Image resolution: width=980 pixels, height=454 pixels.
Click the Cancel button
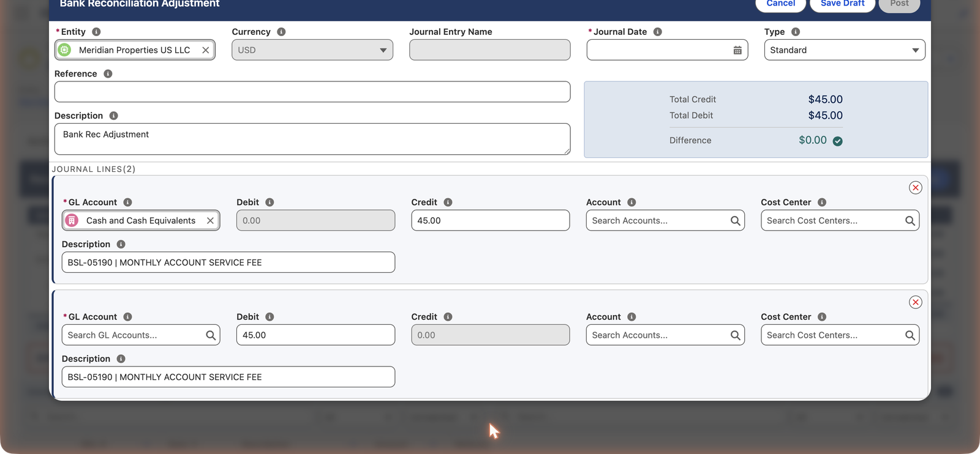[780, 4]
